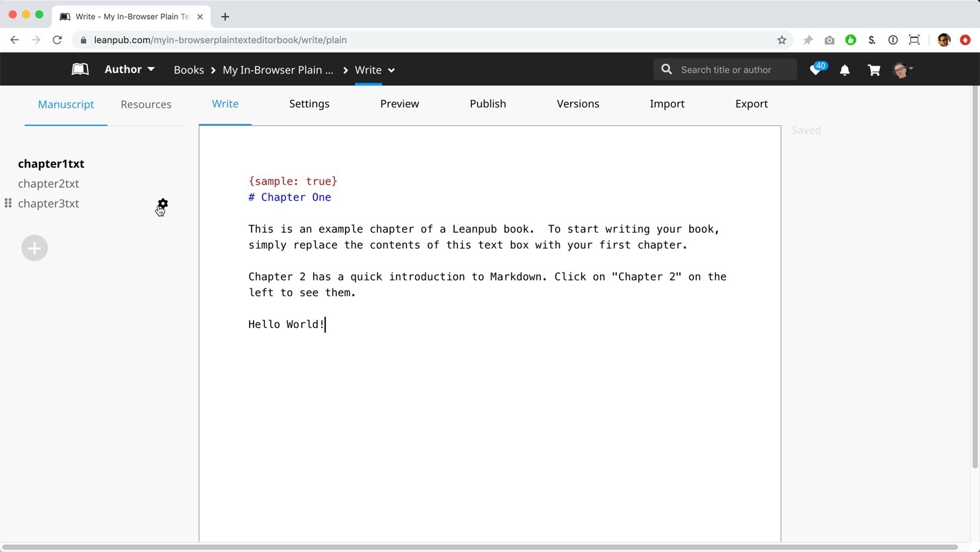Click the Leanpub book logo icon
The height and width of the screenshot is (552, 980).
pyautogui.click(x=80, y=70)
